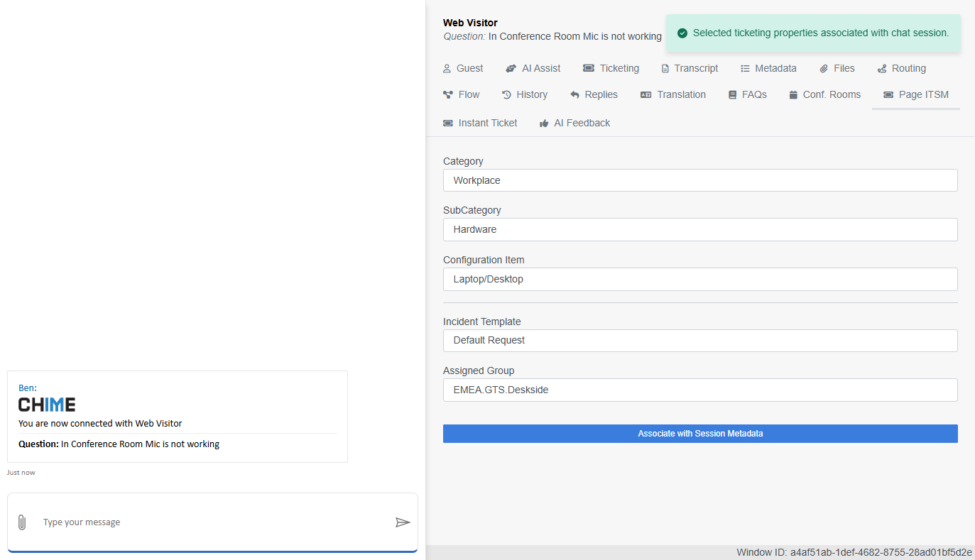975x560 pixels.
Task: Expand the Assigned Group dropdown
Action: point(699,390)
